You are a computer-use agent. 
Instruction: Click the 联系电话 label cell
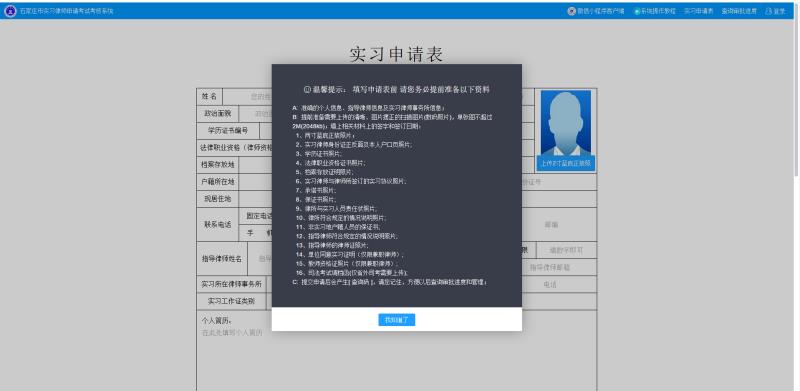tap(218, 225)
